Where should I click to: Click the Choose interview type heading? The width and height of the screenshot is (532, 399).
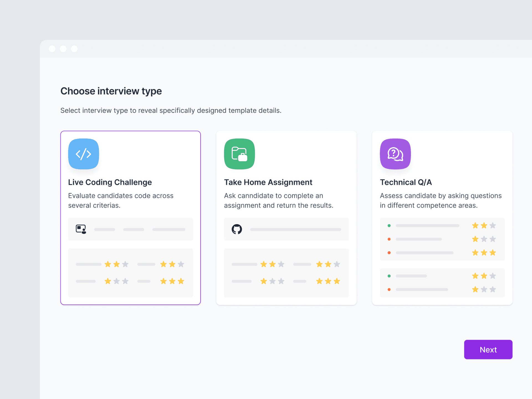click(111, 91)
